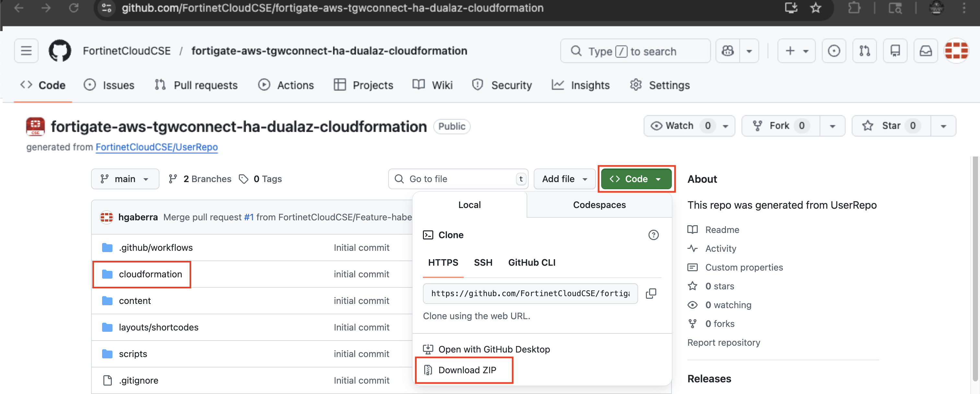Image resolution: width=980 pixels, height=394 pixels.
Task: Copy the HTTPS clone URL to clipboard
Action: [651, 293]
